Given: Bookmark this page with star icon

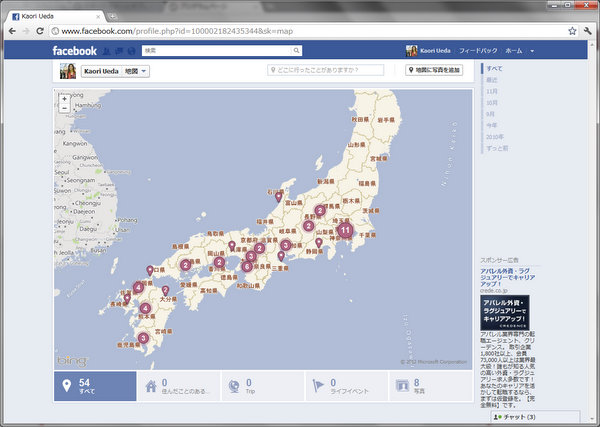Looking at the screenshot, I should (572, 31).
